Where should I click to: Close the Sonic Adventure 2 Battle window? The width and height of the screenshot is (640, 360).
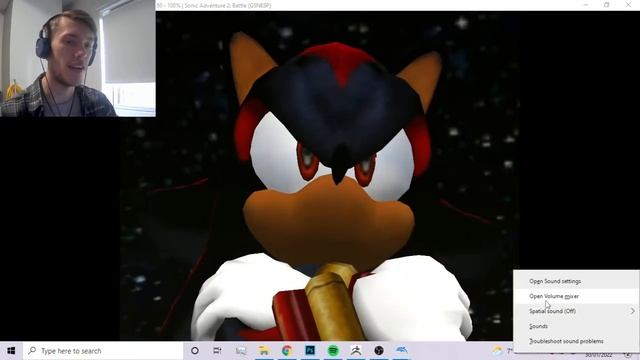(628, 5)
